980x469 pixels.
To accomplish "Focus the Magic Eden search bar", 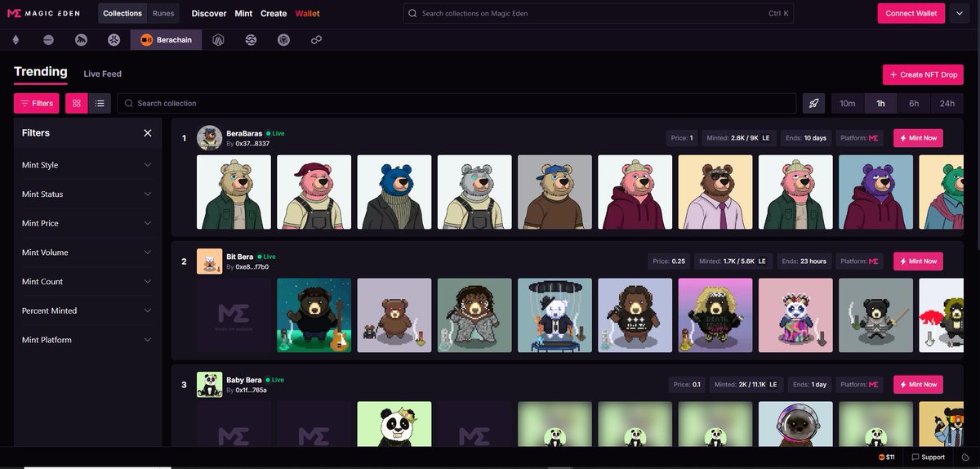I will pyautogui.click(x=599, y=14).
